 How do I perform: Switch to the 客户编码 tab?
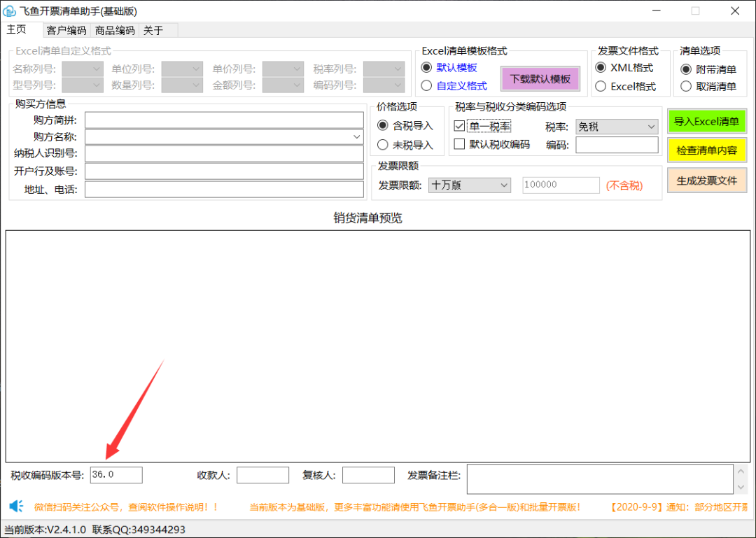(x=66, y=31)
